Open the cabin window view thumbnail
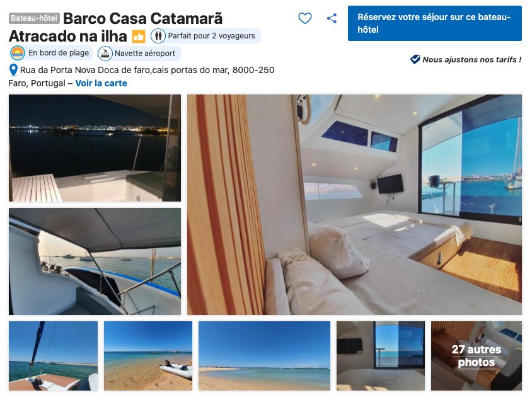The height and width of the screenshot is (400, 532). click(x=381, y=356)
